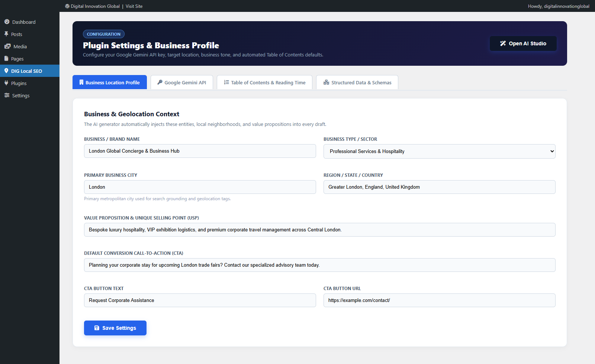Open the Settings sidebar menu item
Viewport: 595px width, 364px height.
[x=30, y=95]
